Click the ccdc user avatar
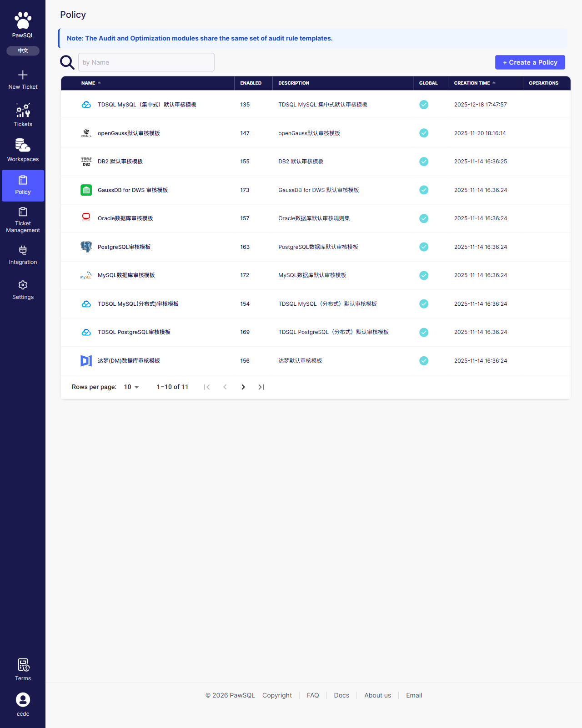 pyautogui.click(x=23, y=700)
